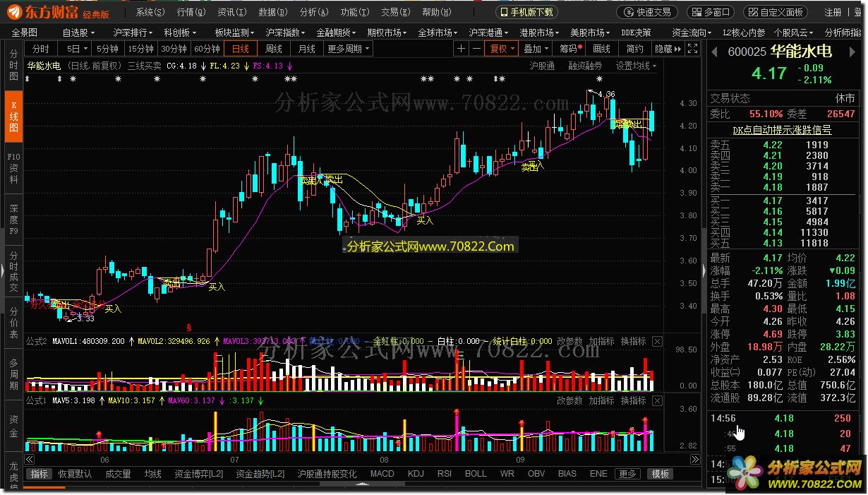Close the 公式1 indicator panel
Viewport: 868px width, 495px height.
click(x=658, y=401)
